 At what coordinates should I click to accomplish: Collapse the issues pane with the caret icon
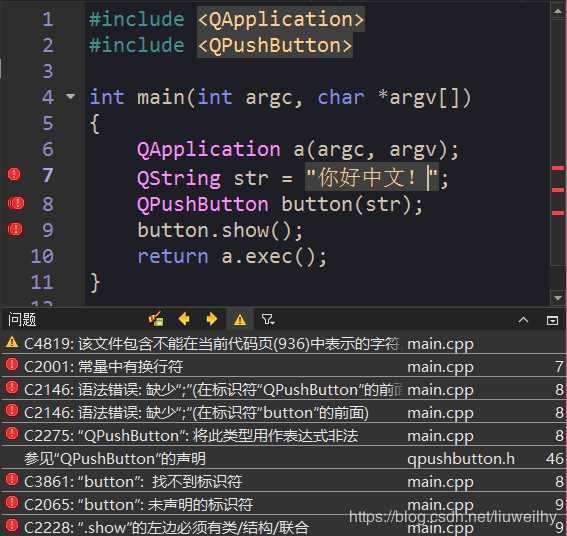click(523, 320)
